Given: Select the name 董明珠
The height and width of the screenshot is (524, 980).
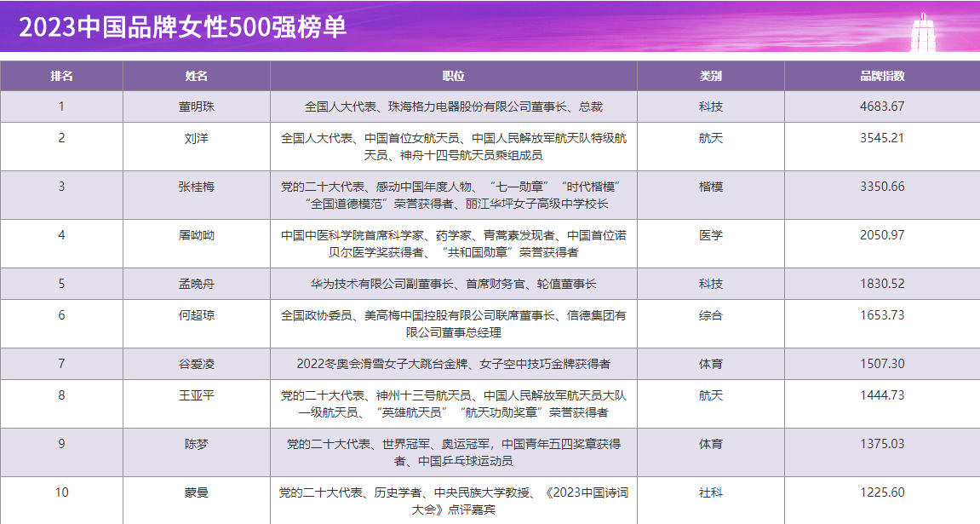Looking at the screenshot, I should pos(196,107).
